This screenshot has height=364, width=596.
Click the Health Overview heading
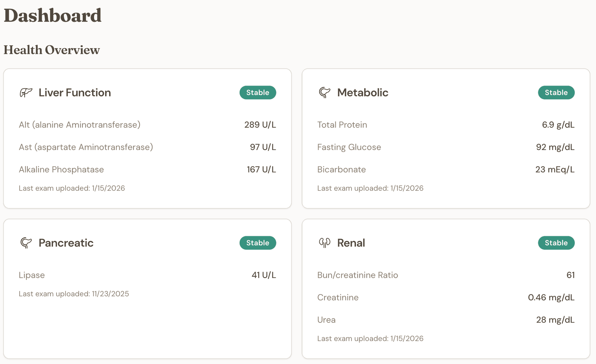(x=52, y=50)
